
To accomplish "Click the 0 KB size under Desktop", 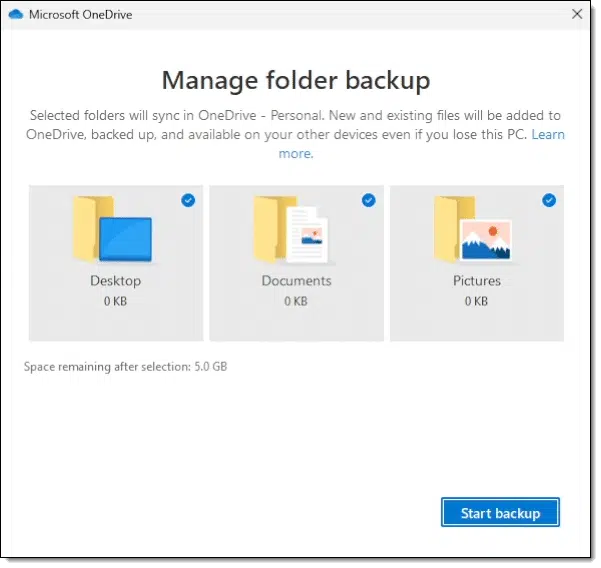I will click(115, 301).
